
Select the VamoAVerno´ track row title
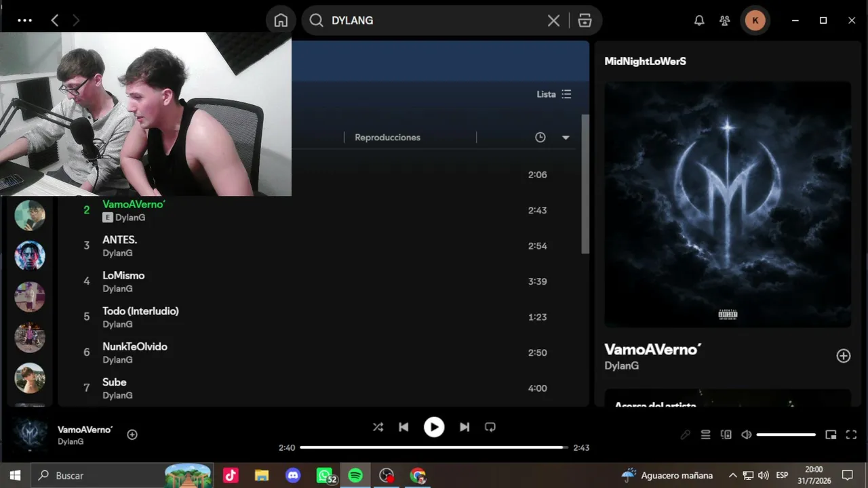click(134, 204)
